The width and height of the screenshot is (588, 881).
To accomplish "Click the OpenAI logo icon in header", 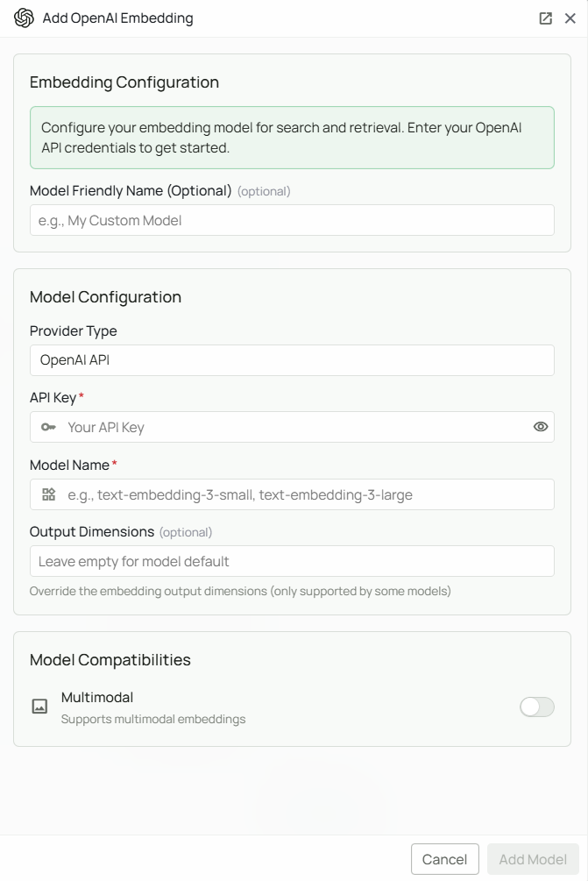I will click(x=24, y=18).
